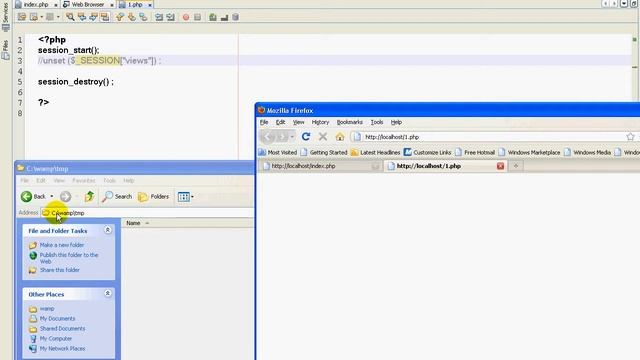Open Firefox Bookmarks menu

pyautogui.click(x=349, y=122)
